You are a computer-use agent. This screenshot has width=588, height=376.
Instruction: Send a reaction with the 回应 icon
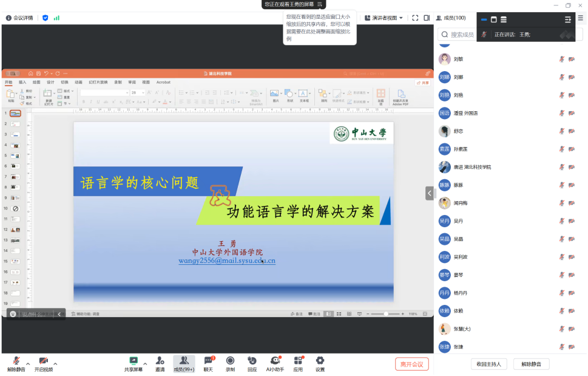252,363
